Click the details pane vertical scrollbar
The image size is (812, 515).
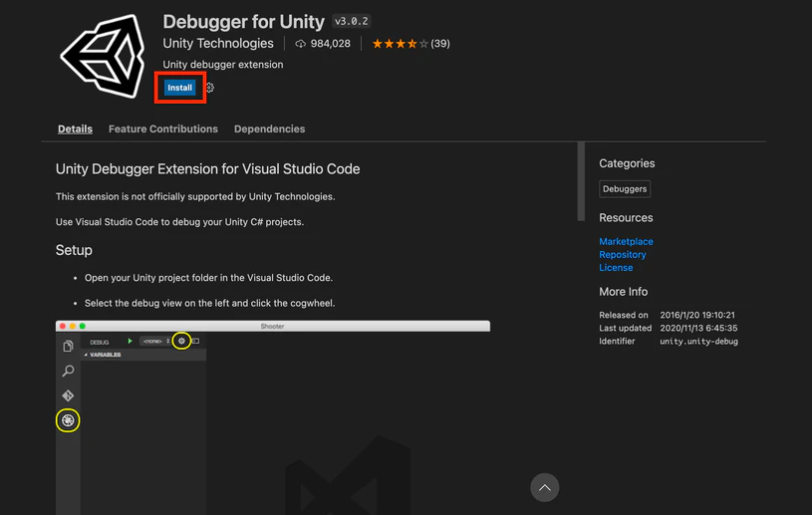tap(581, 181)
